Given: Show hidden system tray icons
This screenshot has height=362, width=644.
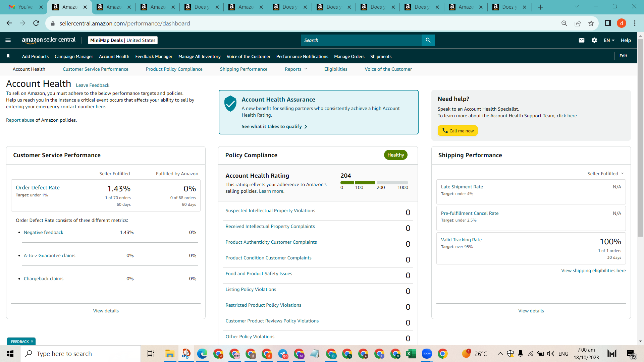Looking at the screenshot, I should pos(500,354).
